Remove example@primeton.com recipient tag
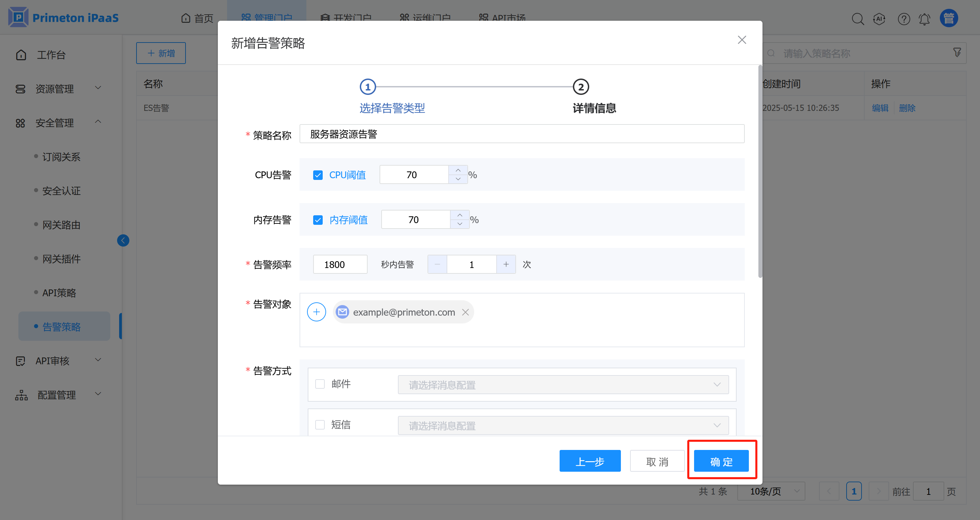 (x=465, y=312)
